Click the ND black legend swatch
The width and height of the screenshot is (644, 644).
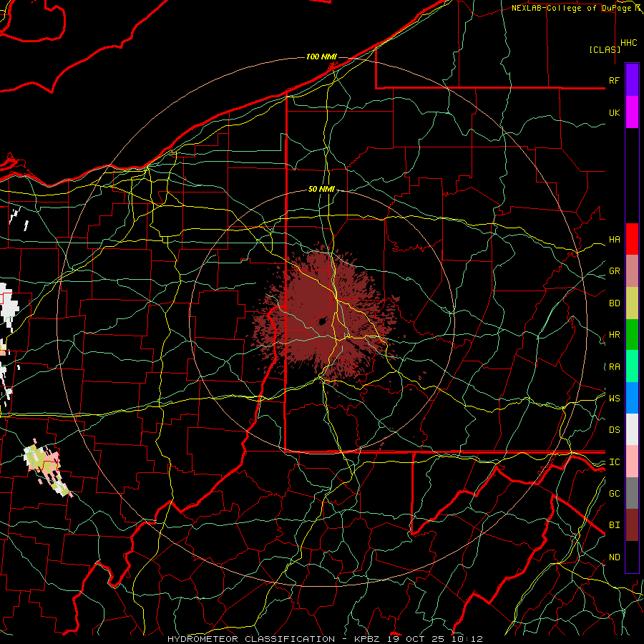(632, 557)
